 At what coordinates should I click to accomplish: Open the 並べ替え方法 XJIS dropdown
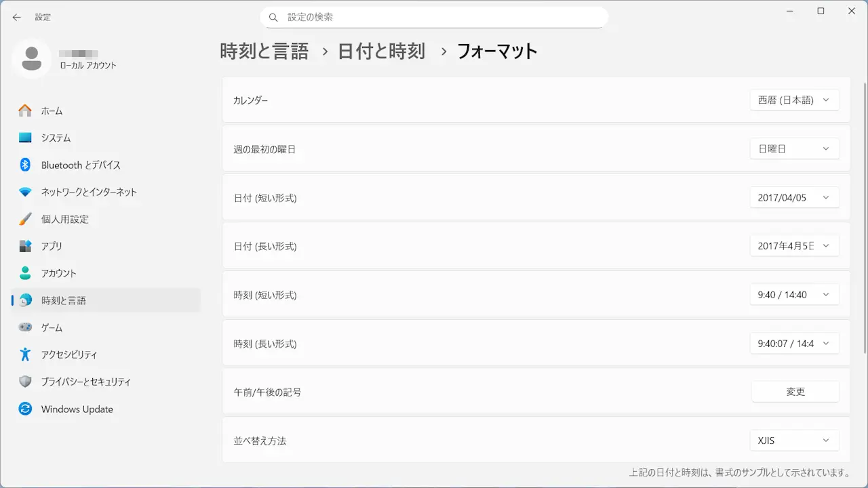pos(794,441)
